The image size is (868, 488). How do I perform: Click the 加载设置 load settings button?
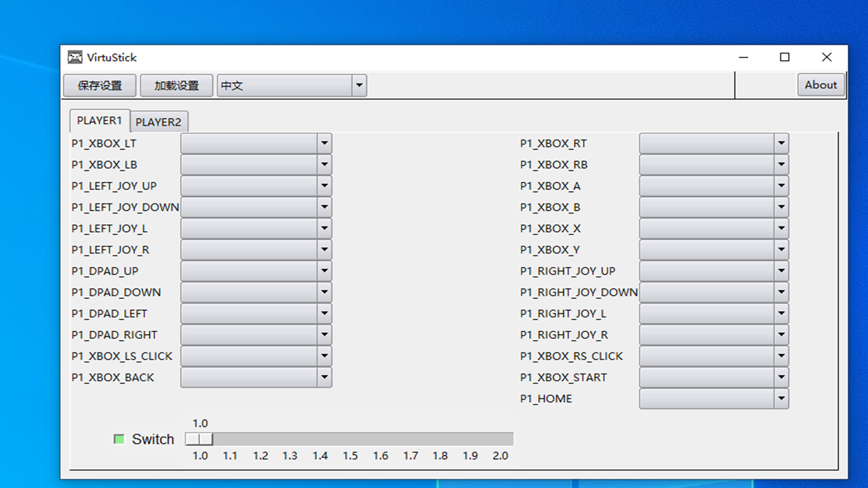click(x=177, y=85)
